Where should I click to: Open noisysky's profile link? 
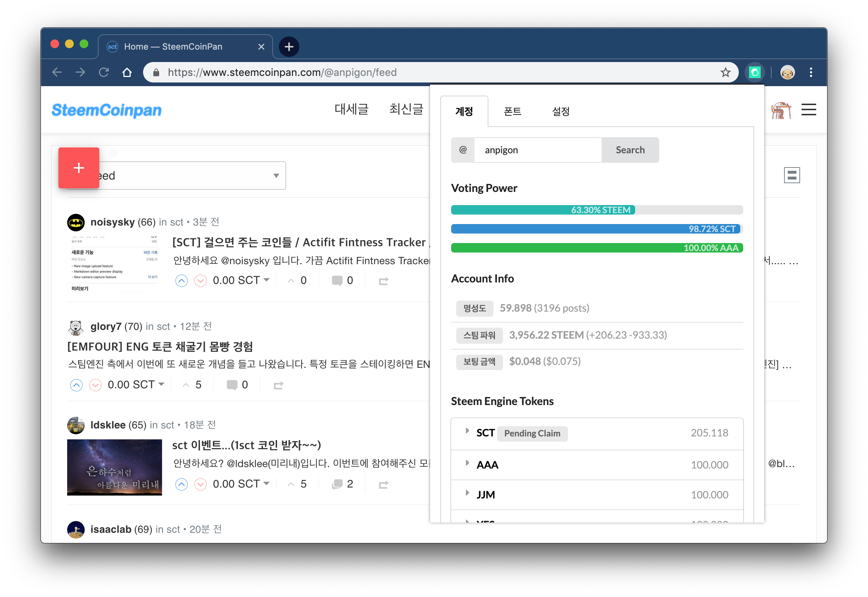(113, 222)
